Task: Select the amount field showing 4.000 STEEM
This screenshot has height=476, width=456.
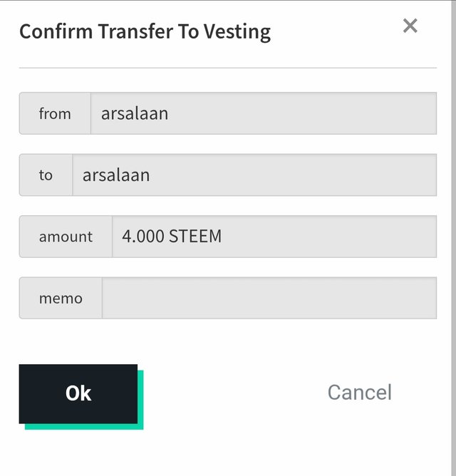Action: [274, 237]
